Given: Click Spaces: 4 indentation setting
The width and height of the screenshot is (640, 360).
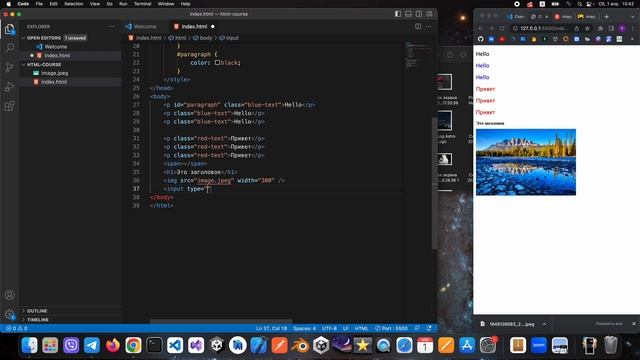Looking at the screenshot, I should point(304,328).
